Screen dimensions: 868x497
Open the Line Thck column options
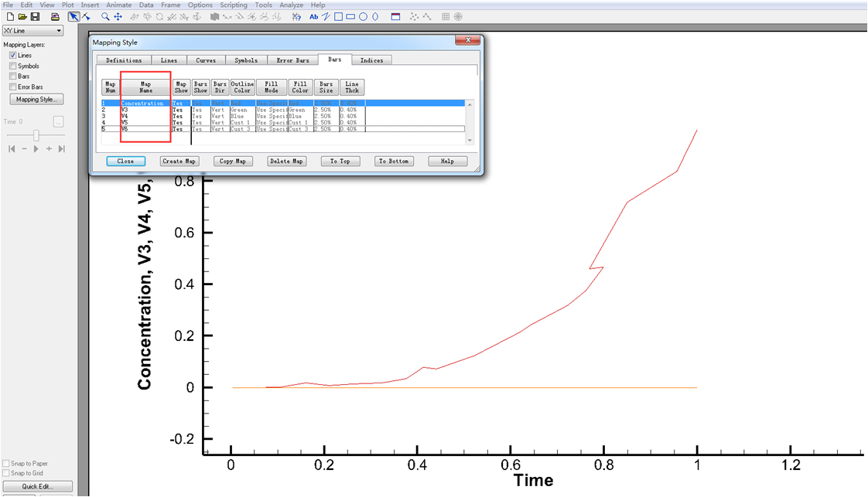(352, 87)
